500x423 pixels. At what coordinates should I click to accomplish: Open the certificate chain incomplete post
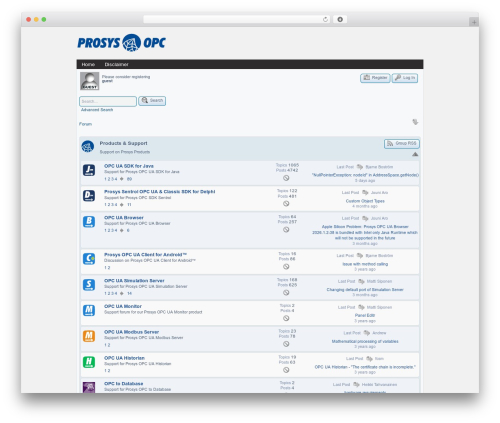[365, 367]
